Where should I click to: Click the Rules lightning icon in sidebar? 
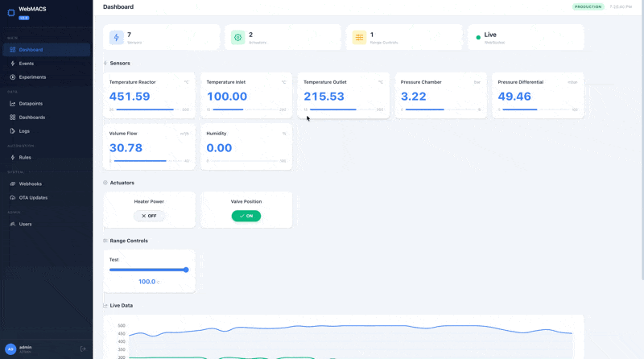click(13, 157)
